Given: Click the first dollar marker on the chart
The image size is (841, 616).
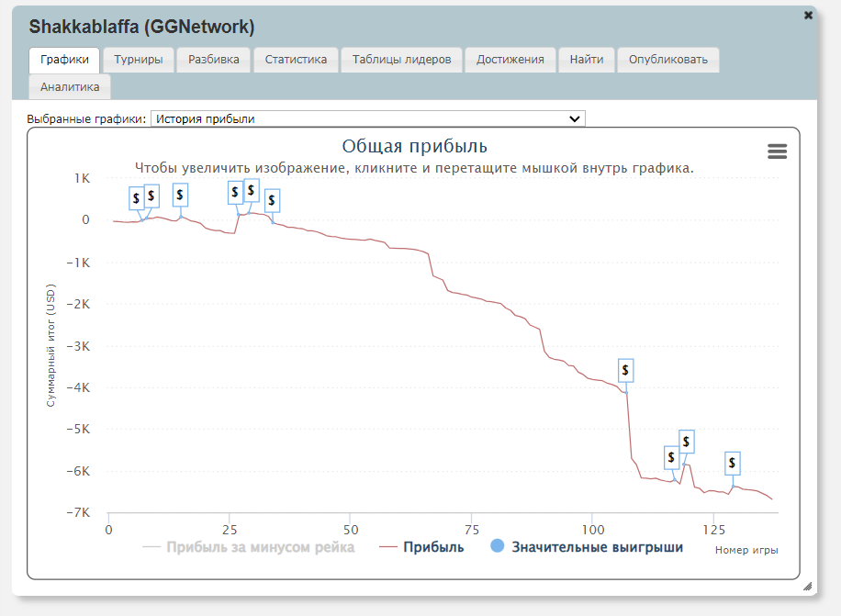Looking at the screenshot, I should [136, 197].
